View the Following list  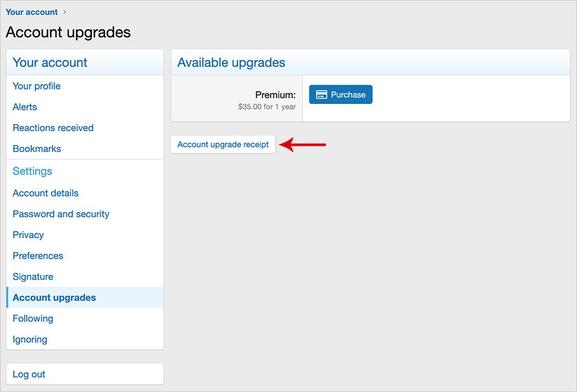(x=33, y=319)
